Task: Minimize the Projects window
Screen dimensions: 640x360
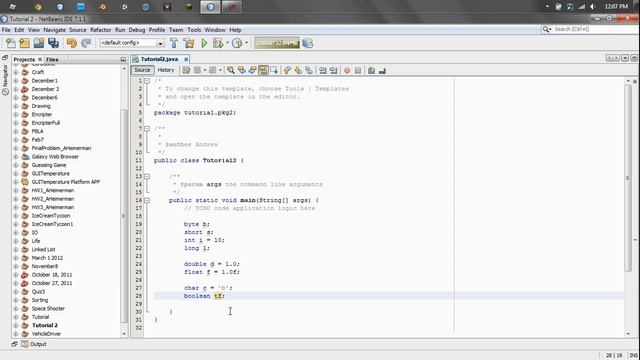Action: [x=123, y=60]
